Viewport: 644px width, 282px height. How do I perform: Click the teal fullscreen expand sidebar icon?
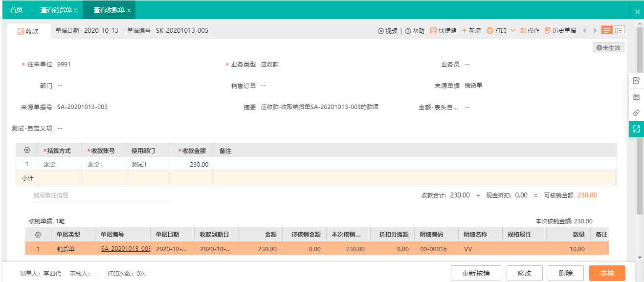[636, 129]
